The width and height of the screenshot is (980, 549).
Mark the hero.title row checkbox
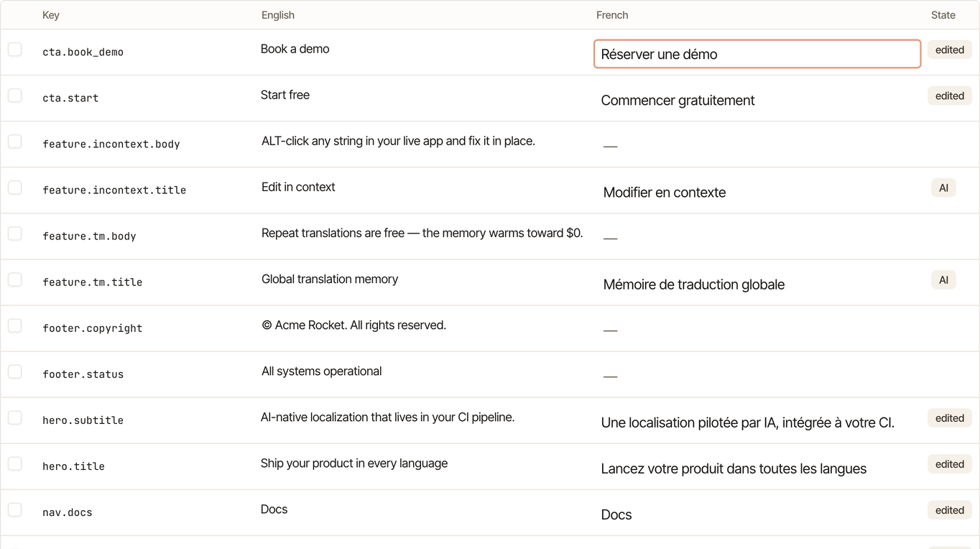[14, 463]
